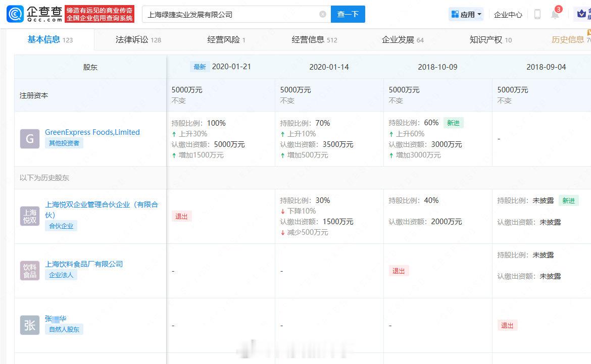
Task: Switch to the 基本信息 tab
Action: (50, 39)
